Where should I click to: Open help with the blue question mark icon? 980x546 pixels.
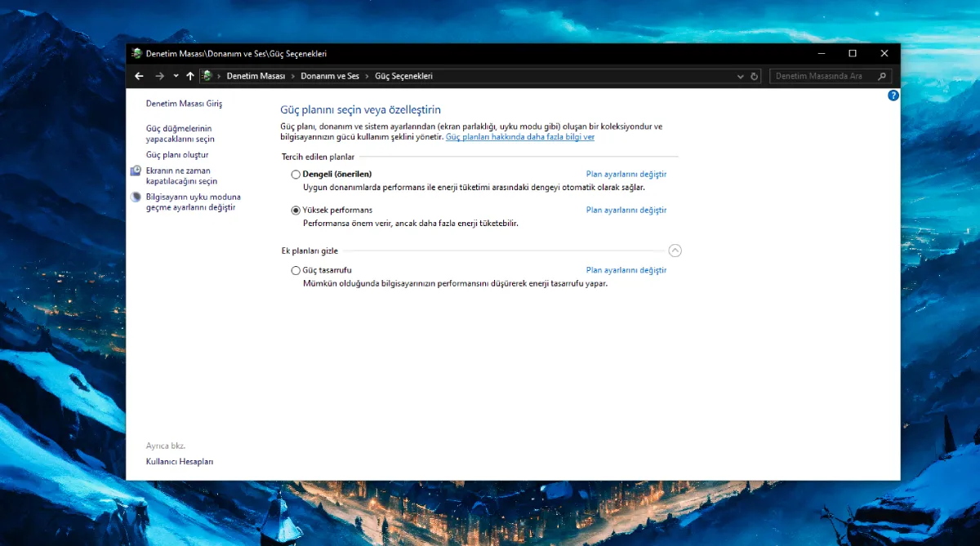[893, 95]
